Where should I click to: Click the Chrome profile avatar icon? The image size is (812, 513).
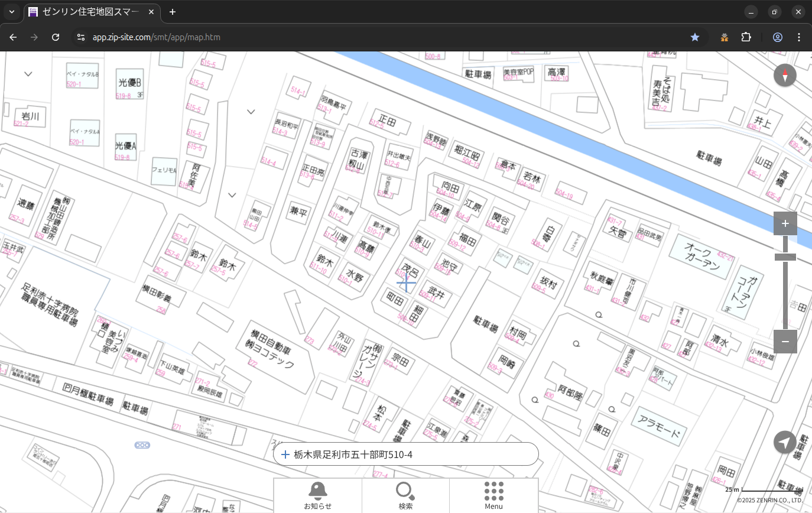777,37
